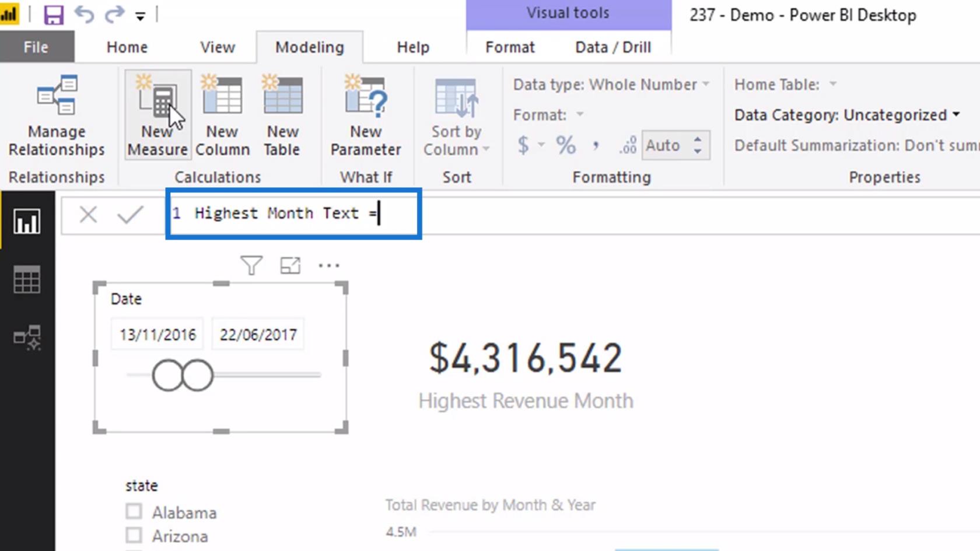Open the quick access toolbar customize arrow

click(x=140, y=16)
